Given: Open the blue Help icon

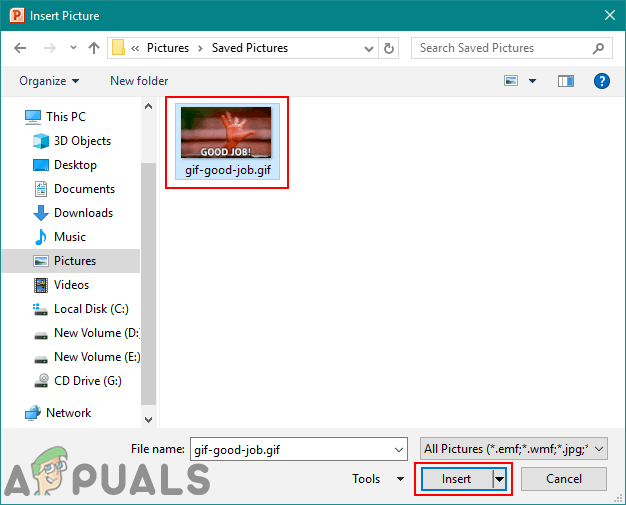Looking at the screenshot, I should (601, 81).
